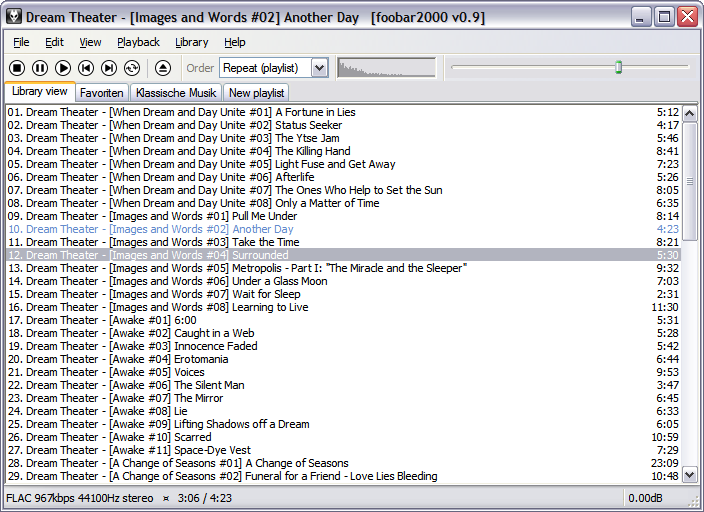The height and width of the screenshot is (512, 704).
Task: Select track 'The Silent Man'
Action: point(343,385)
